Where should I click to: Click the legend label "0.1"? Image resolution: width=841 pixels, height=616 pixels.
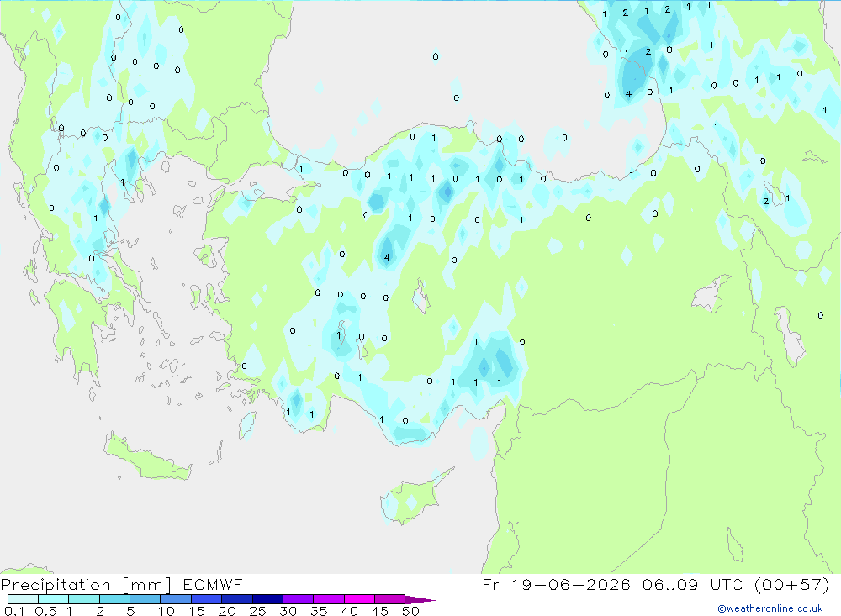tap(14, 611)
